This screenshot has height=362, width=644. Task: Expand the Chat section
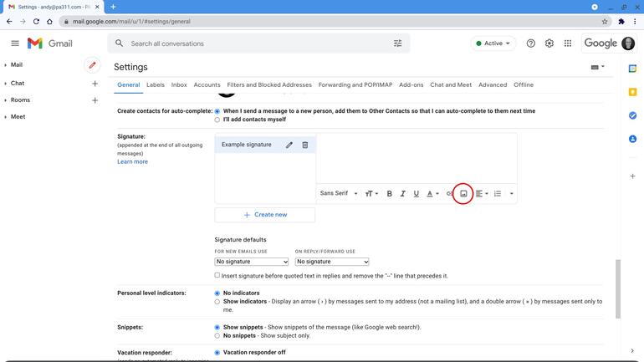[x=5, y=84]
